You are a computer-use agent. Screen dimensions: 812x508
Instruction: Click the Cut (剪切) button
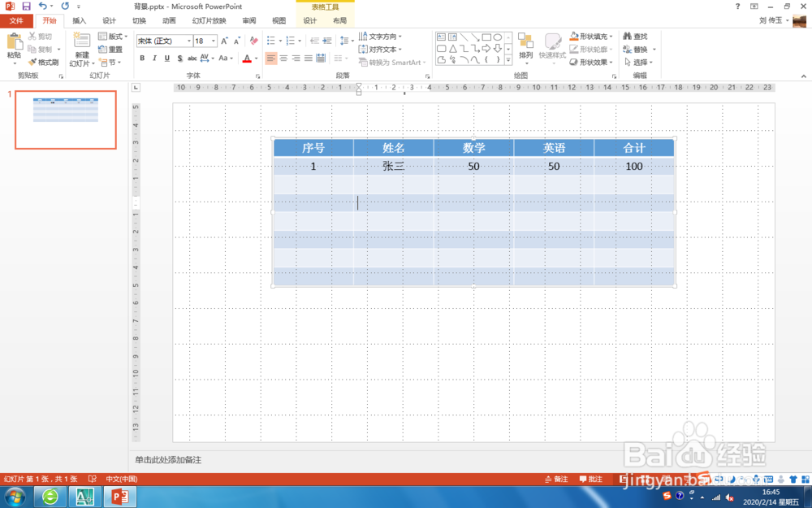(x=40, y=37)
